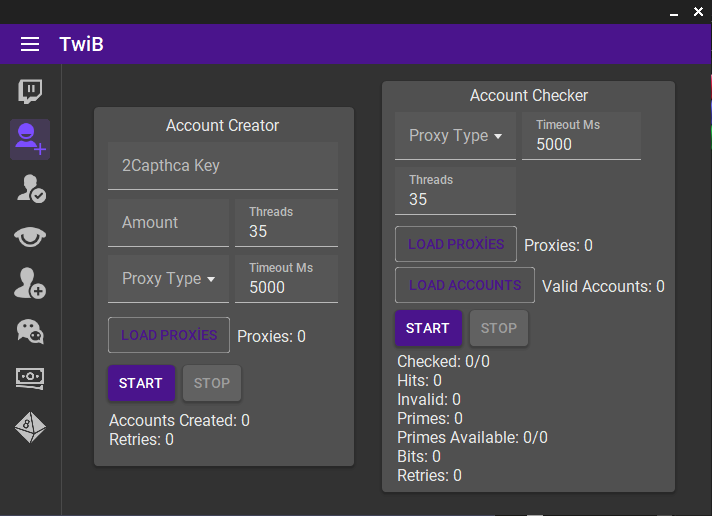Image resolution: width=712 pixels, height=516 pixels.
Task: Click Load Proxies in Account Checker
Action: point(456,244)
